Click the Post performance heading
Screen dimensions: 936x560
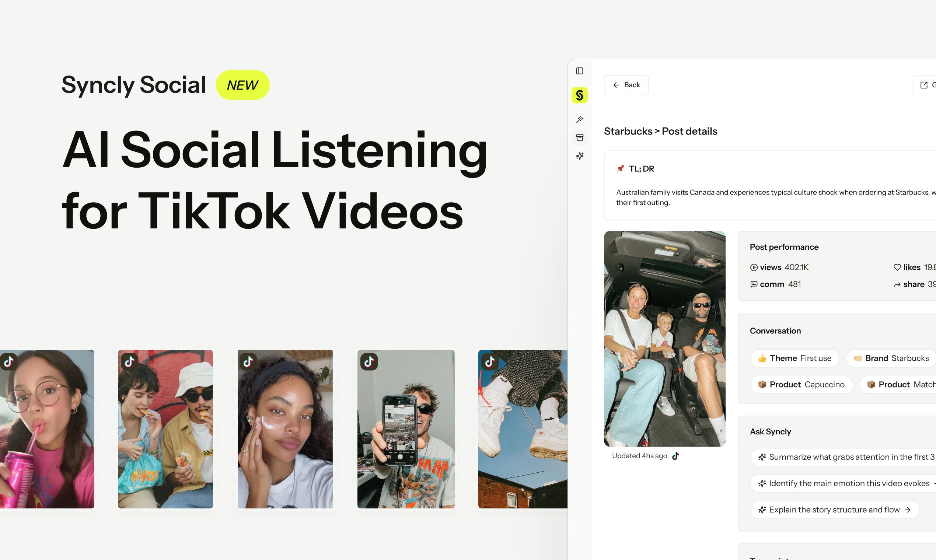(x=784, y=247)
